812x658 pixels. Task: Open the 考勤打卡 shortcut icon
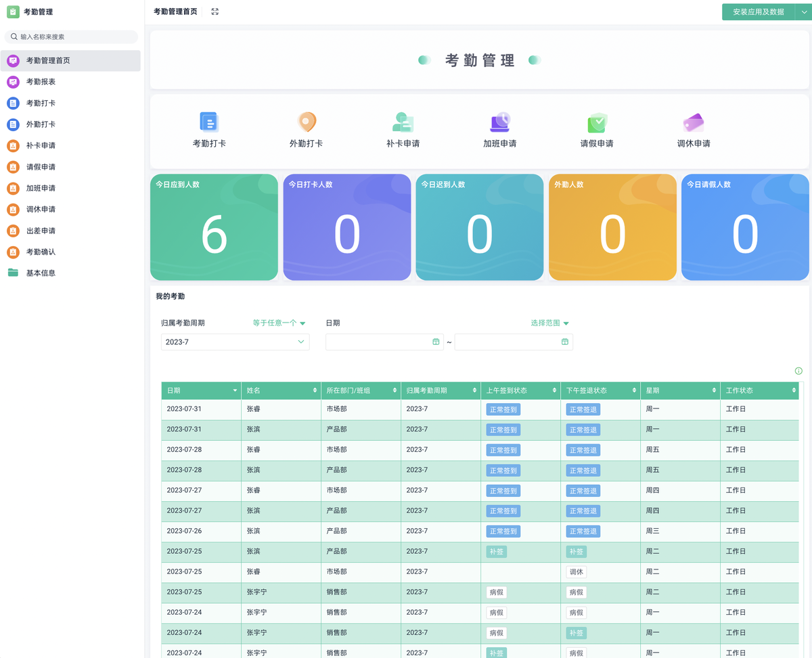tap(209, 122)
